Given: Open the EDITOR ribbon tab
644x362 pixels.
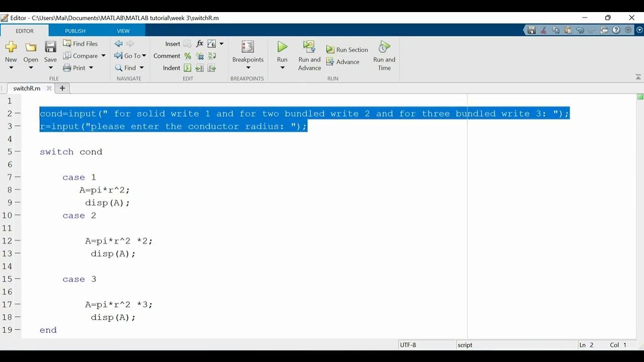Looking at the screenshot, I should 25,31.
